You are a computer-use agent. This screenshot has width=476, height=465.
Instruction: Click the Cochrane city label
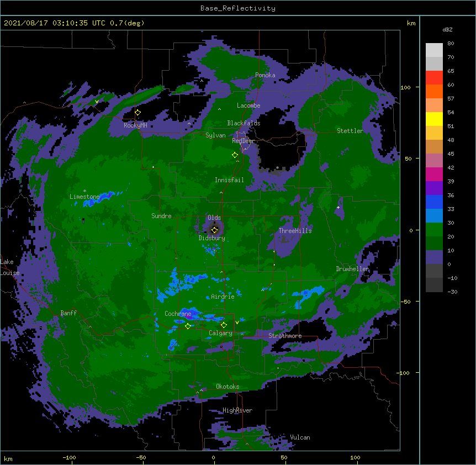pyautogui.click(x=178, y=314)
